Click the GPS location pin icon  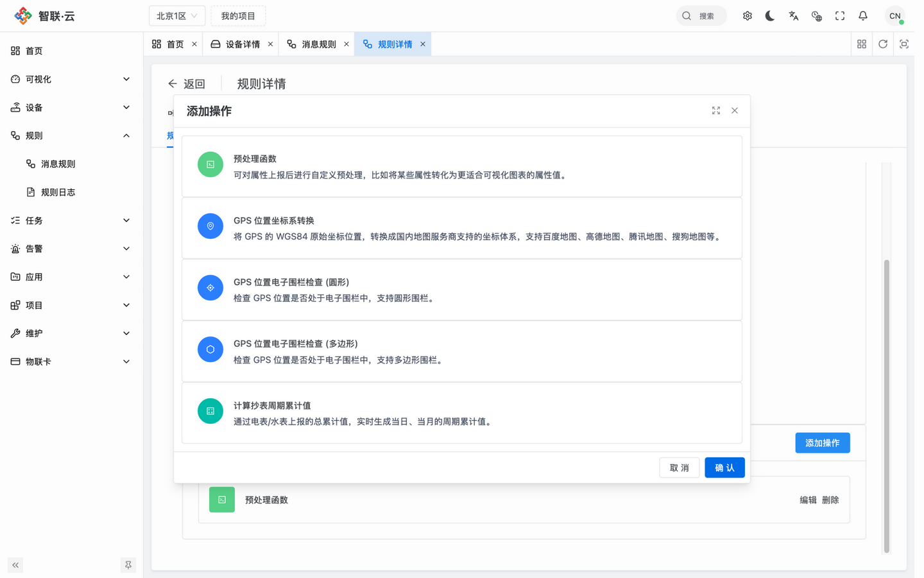(210, 226)
